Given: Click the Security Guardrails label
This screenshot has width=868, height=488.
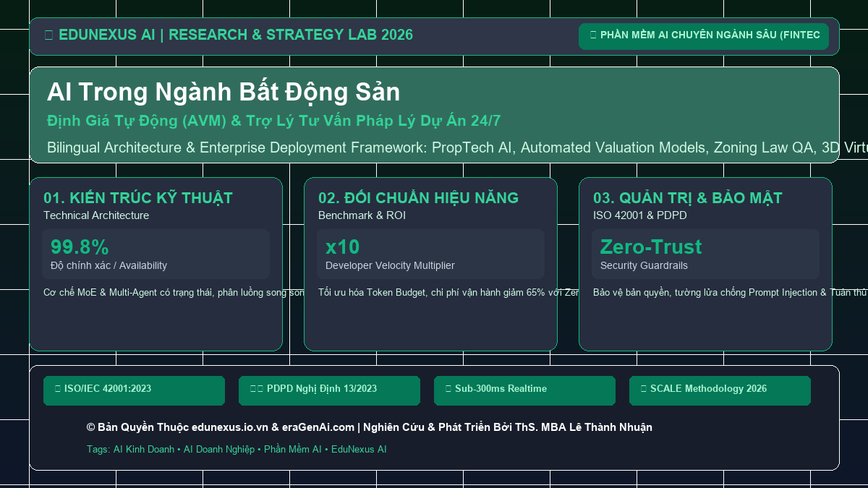Looking at the screenshot, I should [x=644, y=265].
